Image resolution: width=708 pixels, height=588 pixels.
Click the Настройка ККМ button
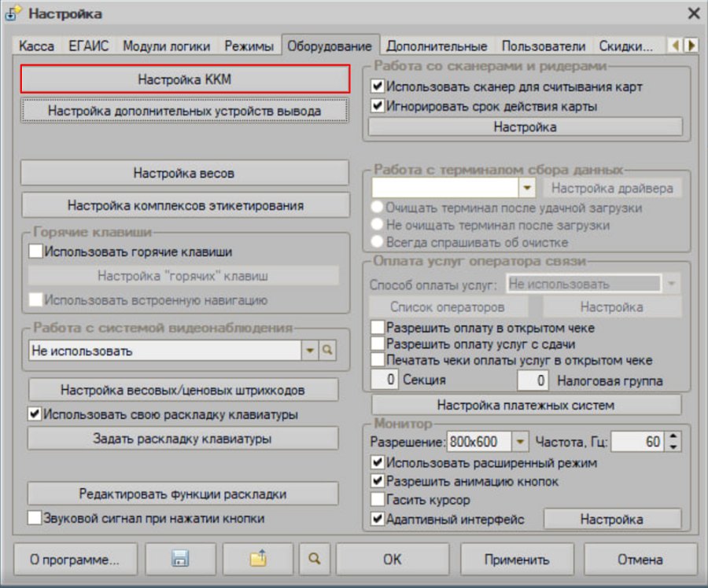click(185, 79)
